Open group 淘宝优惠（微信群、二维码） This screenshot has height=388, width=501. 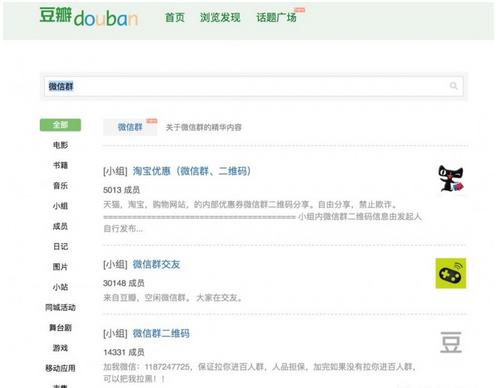192,171
